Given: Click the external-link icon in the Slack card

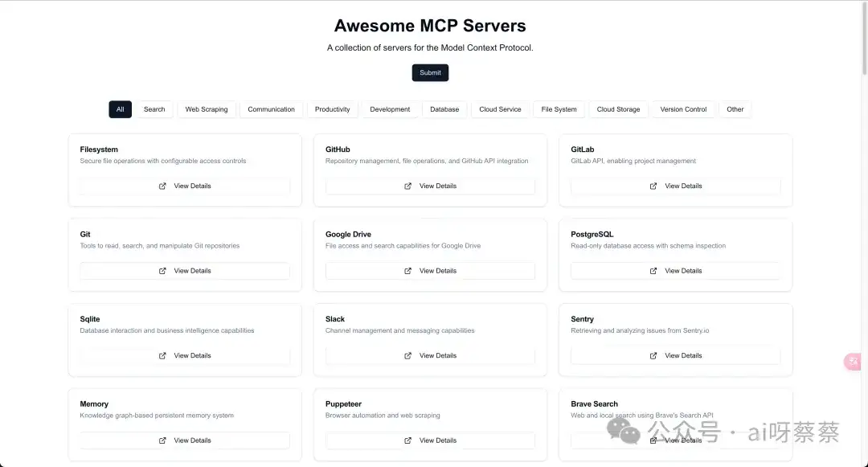Looking at the screenshot, I should click(408, 356).
